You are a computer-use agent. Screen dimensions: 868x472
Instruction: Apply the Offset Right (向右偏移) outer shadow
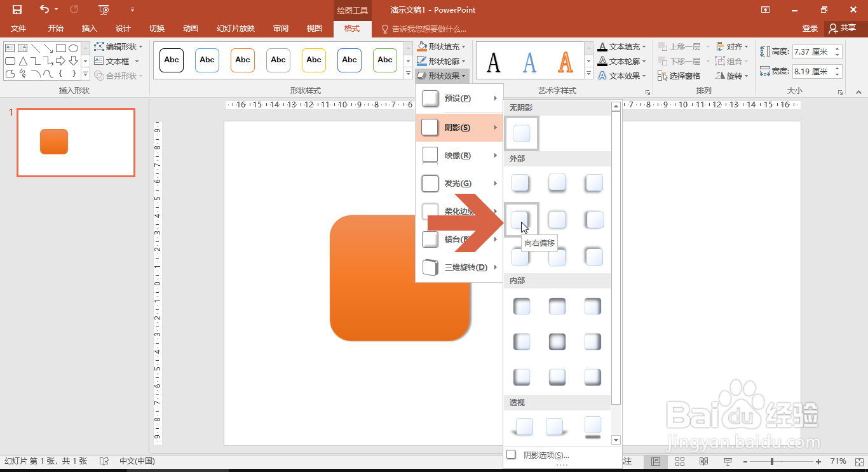[522, 220]
